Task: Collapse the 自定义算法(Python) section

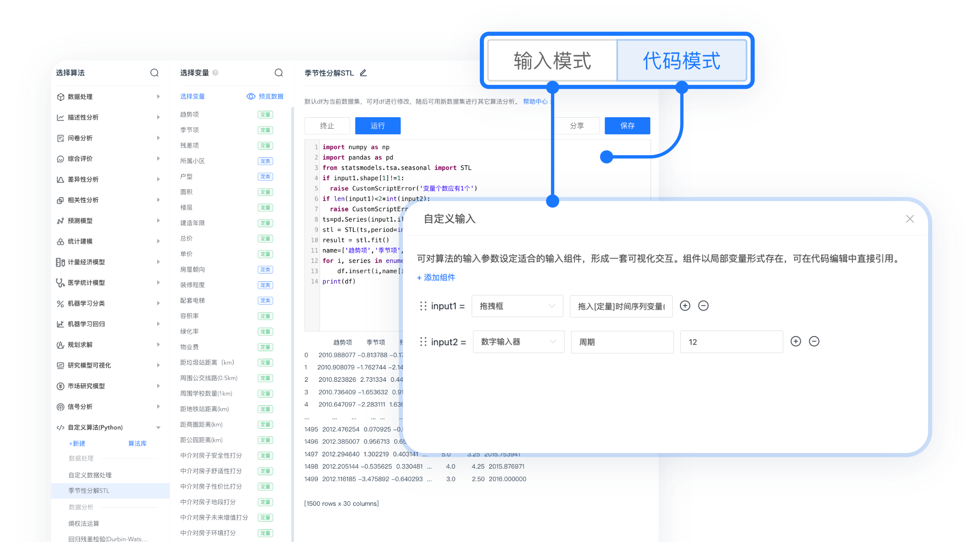Action: pyautogui.click(x=158, y=427)
